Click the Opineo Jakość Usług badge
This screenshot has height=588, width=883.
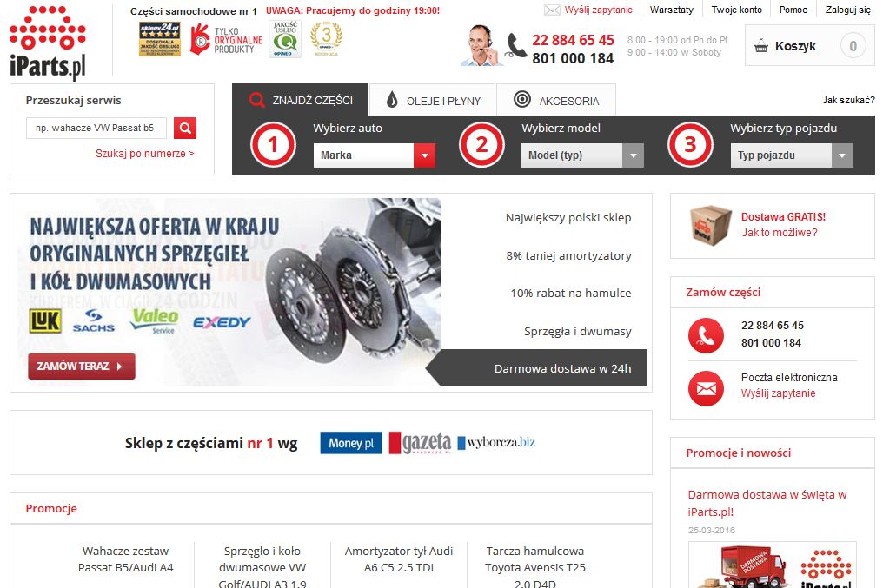(285, 39)
